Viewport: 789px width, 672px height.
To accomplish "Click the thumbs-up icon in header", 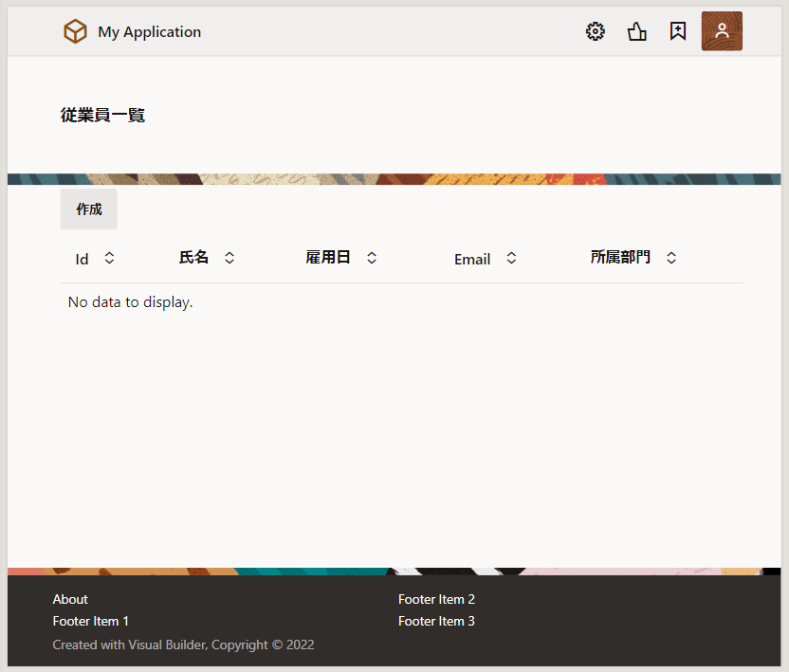I will [x=637, y=31].
